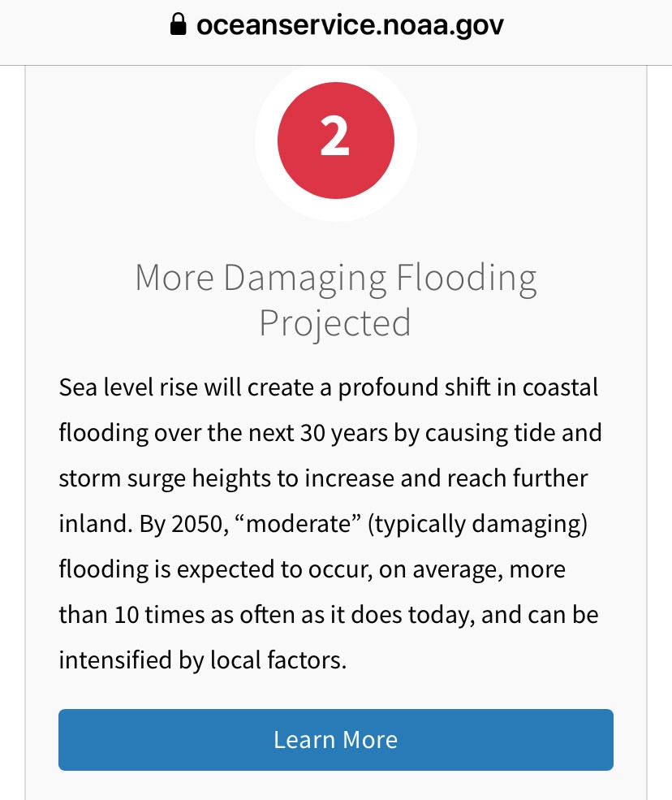Click the lock icon in the address bar

click(x=178, y=26)
